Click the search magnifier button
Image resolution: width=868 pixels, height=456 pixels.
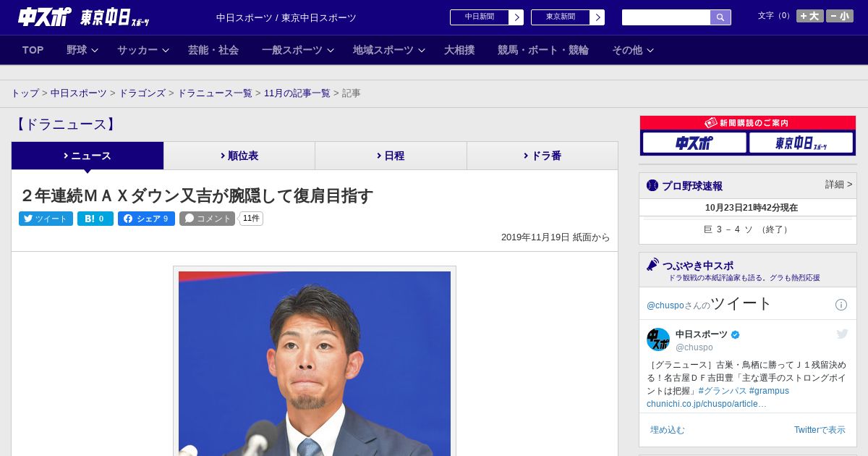tap(720, 17)
